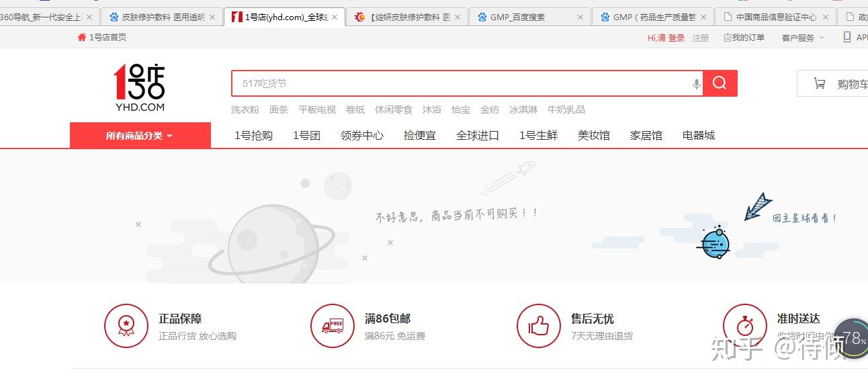
Task: Click the blue planet illustration
Action: (x=715, y=243)
